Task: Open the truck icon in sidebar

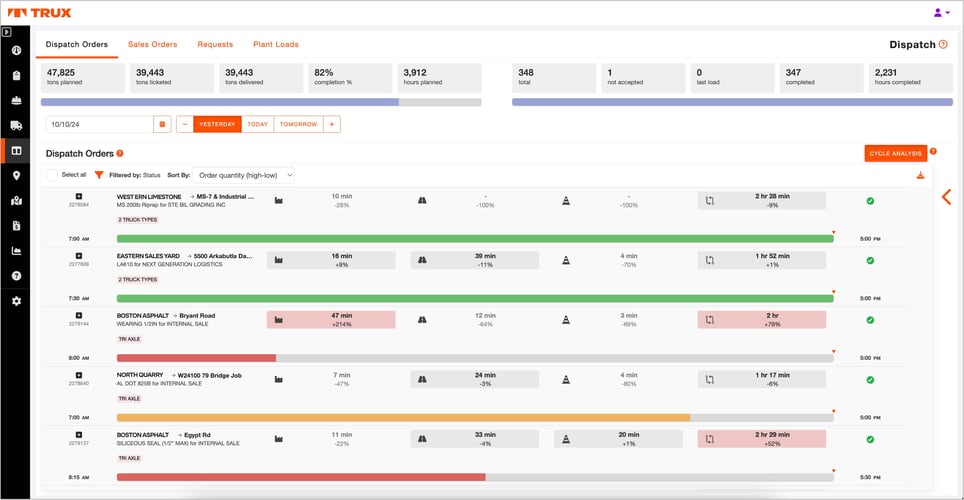Action: pos(17,125)
